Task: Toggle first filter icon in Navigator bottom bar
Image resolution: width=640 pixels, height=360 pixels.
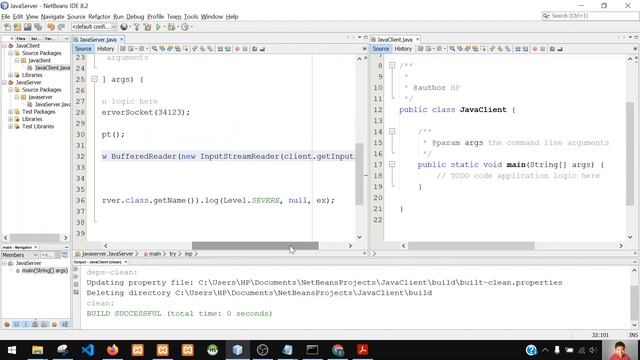Action: (x=7, y=324)
